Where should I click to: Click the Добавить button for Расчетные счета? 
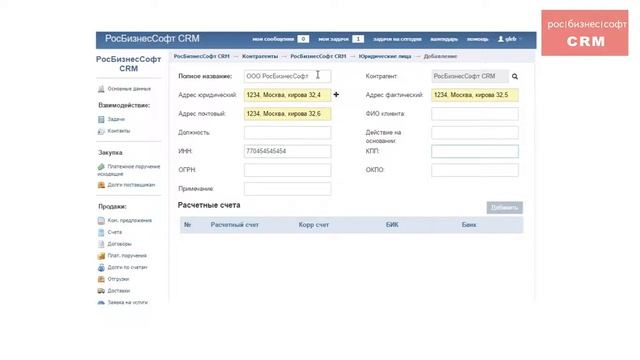tap(504, 207)
